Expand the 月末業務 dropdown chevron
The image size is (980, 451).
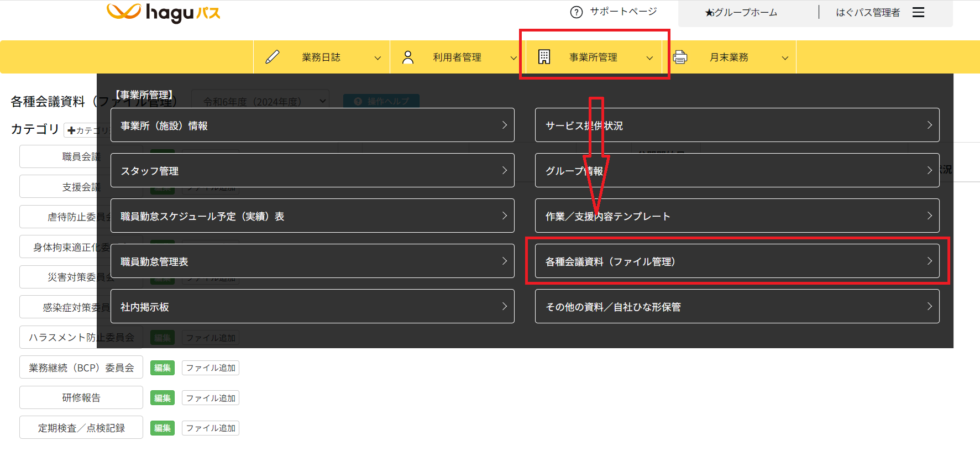click(x=785, y=58)
